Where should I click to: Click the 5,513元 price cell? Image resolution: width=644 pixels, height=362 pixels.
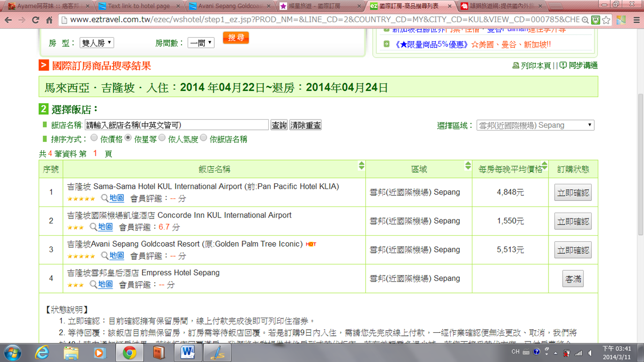(x=510, y=250)
